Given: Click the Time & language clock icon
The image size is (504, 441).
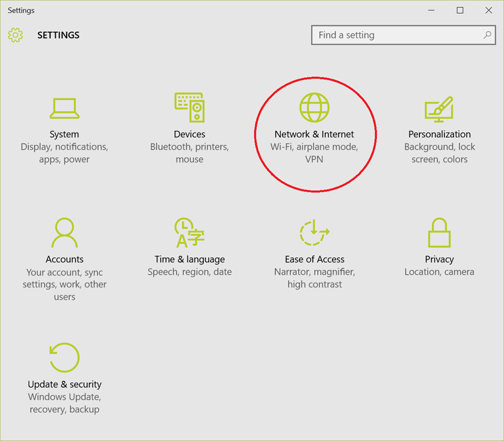Looking at the screenshot, I should pyautogui.click(x=189, y=232).
